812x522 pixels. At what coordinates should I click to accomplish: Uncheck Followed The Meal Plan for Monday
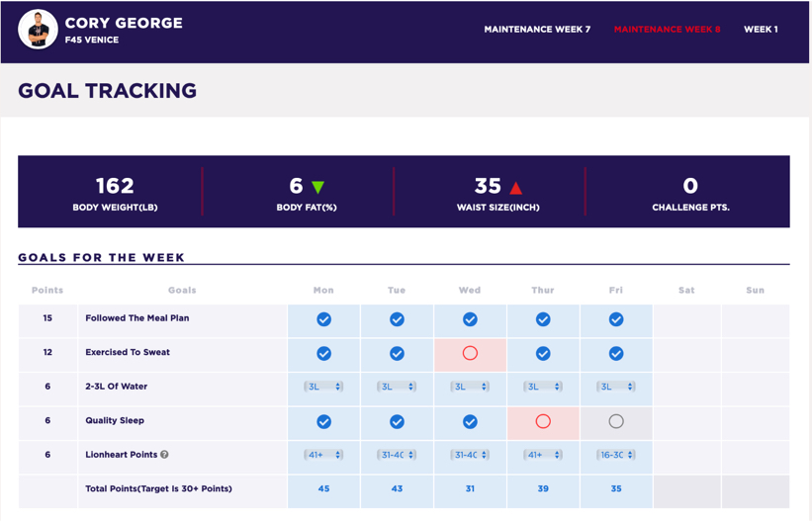[323, 319]
